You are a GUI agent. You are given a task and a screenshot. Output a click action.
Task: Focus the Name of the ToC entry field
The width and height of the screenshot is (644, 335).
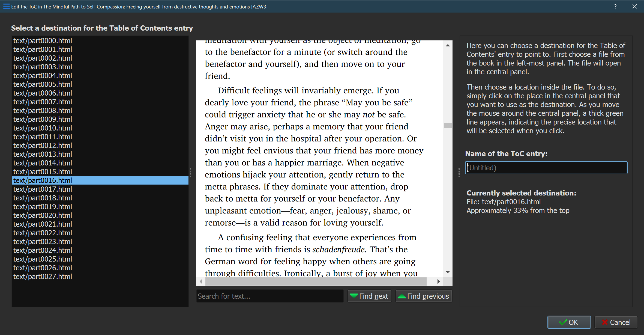(546, 168)
